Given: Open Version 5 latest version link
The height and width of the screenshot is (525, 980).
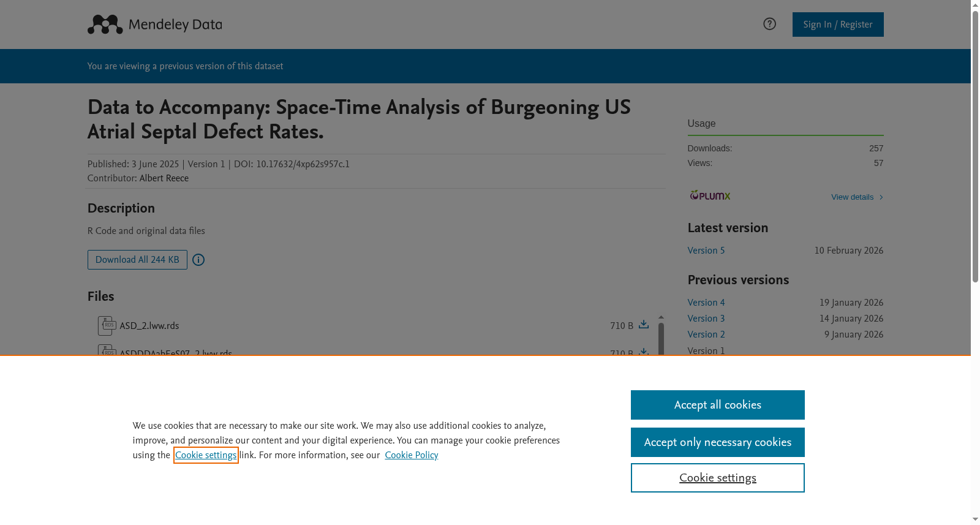Looking at the screenshot, I should 706,251.
